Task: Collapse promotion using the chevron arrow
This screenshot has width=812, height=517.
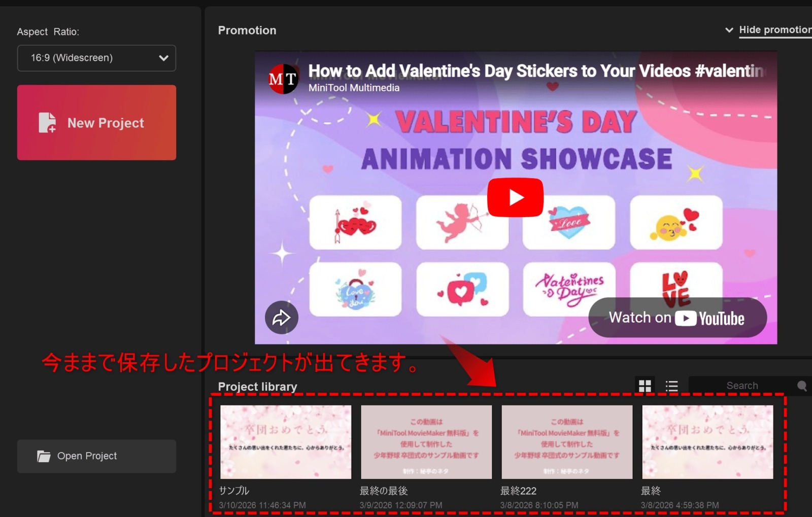Action: pos(729,30)
